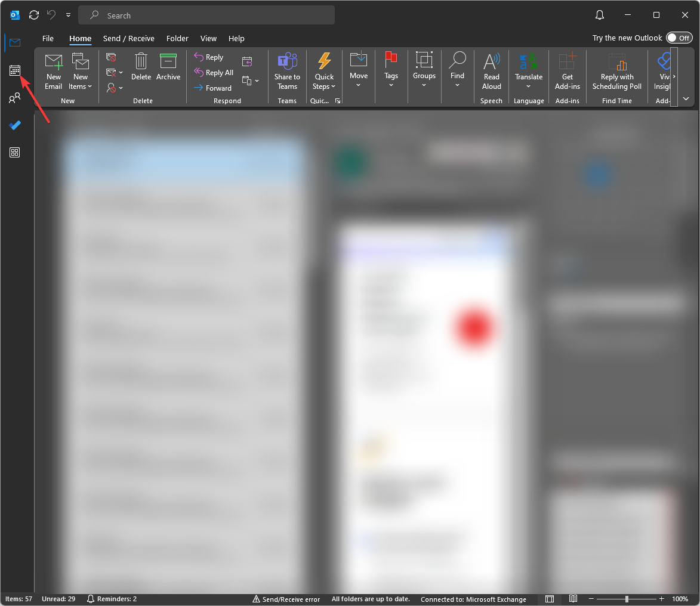Open the Calendar view in sidebar
The width and height of the screenshot is (700, 606).
point(15,70)
